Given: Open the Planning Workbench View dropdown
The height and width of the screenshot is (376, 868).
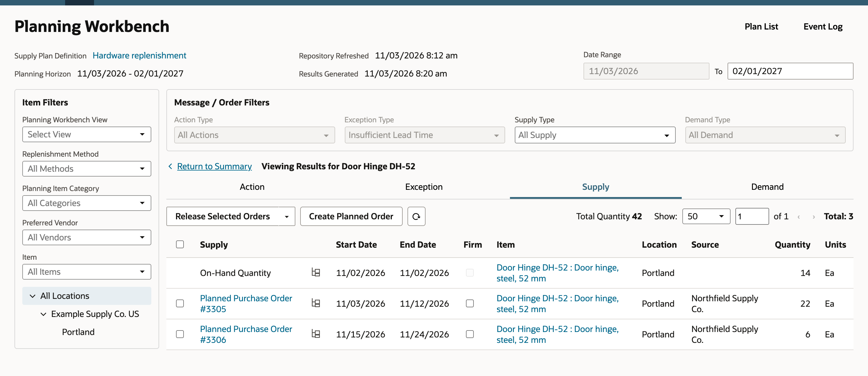Looking at the screenshot, I should click(86, 134).
